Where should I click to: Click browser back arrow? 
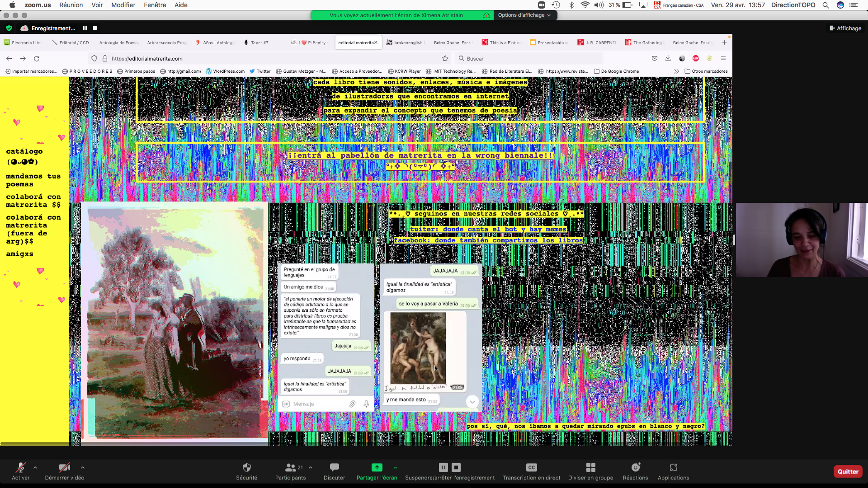coord(9,58)
